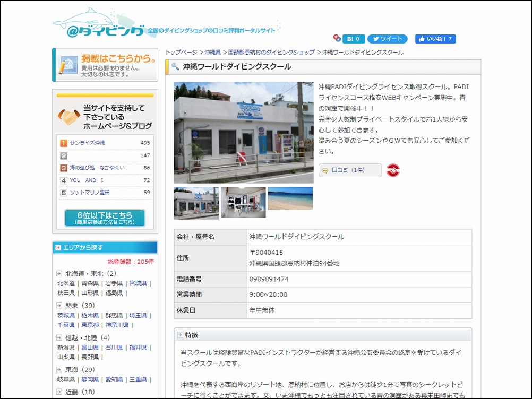This screenshot has width=532, height=399.
Task: Expand the 信越・北陸 region arrow
Action: coord(59,337)
